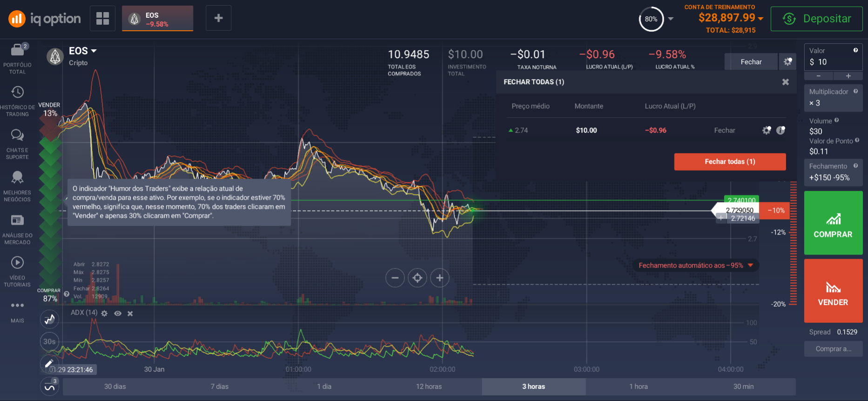Open the asset grid layout icon
Screen dimensions: 868x401
point(102,19)
